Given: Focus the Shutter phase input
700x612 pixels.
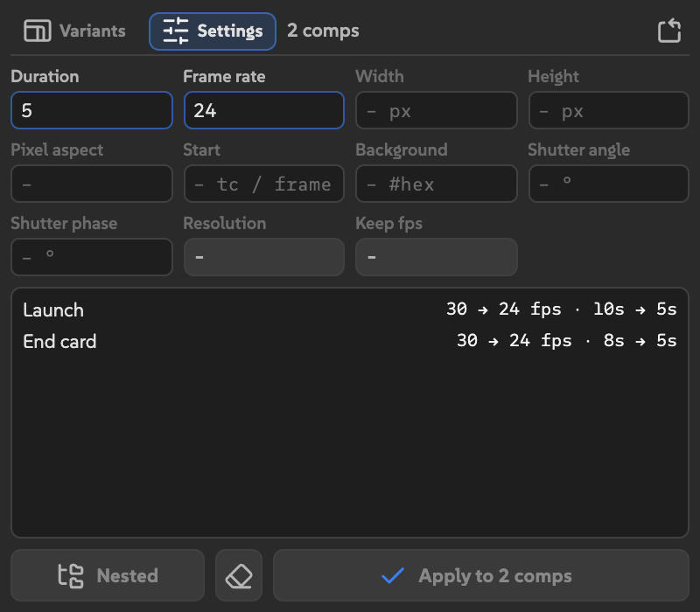Looking at the screenshot, I should pos(92,257).
